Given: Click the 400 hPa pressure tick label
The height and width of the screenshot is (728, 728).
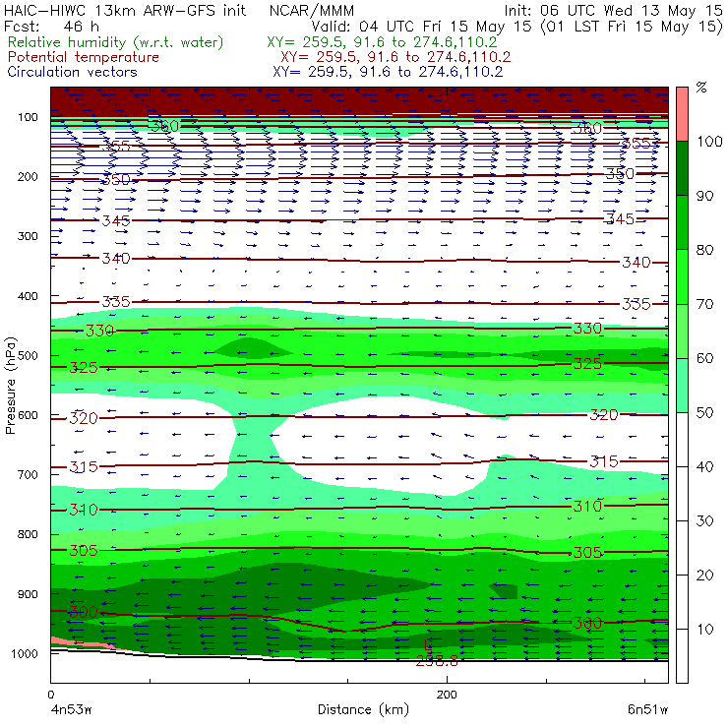Looking at the screenshot, I should click(28, 296).
